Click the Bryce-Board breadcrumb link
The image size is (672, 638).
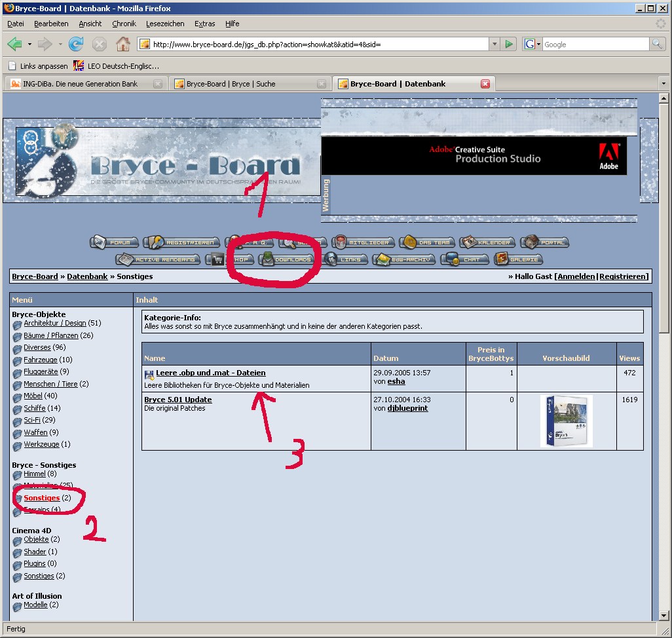[35, 276]
